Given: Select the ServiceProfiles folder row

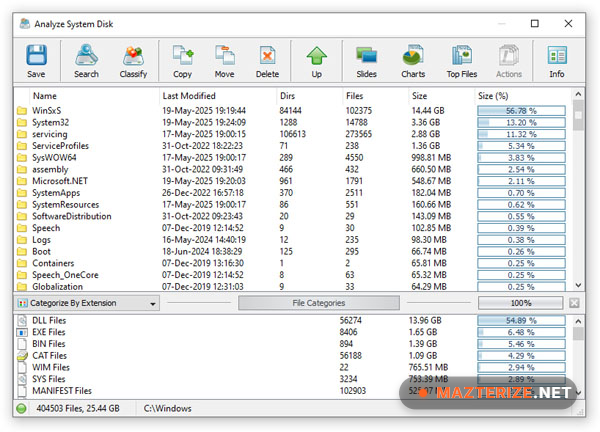Looking at the screenshot, I should click(292, 146).
